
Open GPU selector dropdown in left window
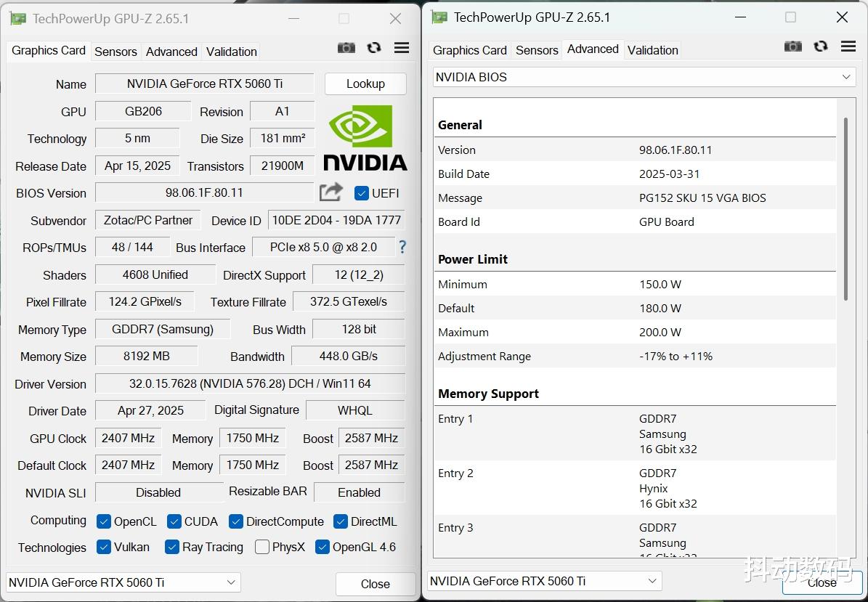point(123,582)
